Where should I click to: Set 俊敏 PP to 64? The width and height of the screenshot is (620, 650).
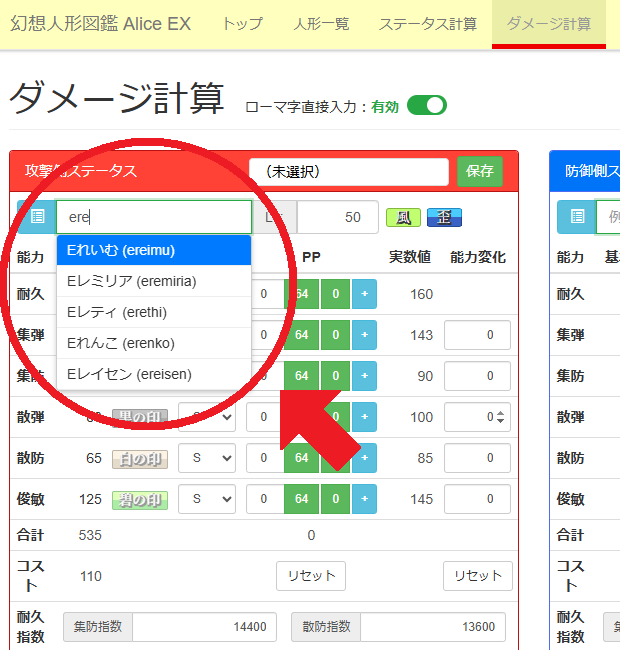tap(302, 499)
